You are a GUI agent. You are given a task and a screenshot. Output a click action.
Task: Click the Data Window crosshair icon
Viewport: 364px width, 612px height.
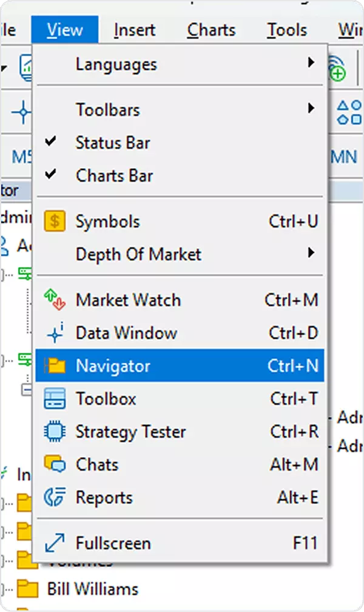[x=55, y=333]
